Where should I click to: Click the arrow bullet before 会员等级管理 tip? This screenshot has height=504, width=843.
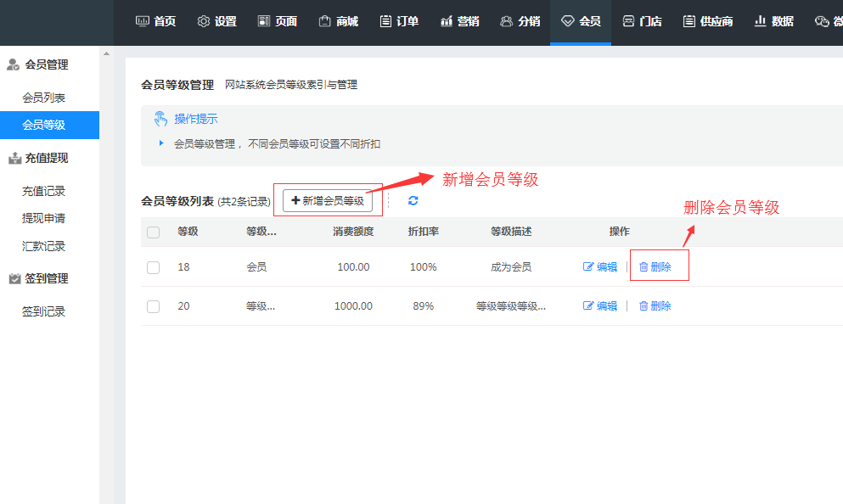pos(160,143)
